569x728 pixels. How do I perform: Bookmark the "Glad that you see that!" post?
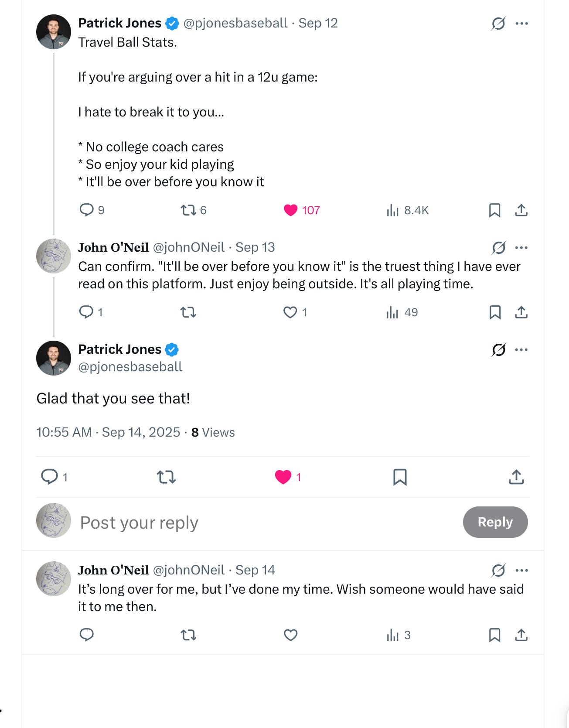400,477
